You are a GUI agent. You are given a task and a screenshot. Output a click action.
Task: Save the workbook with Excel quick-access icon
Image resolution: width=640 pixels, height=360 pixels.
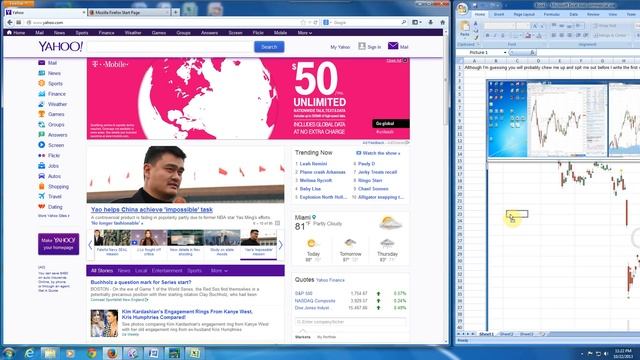point(475,5)
